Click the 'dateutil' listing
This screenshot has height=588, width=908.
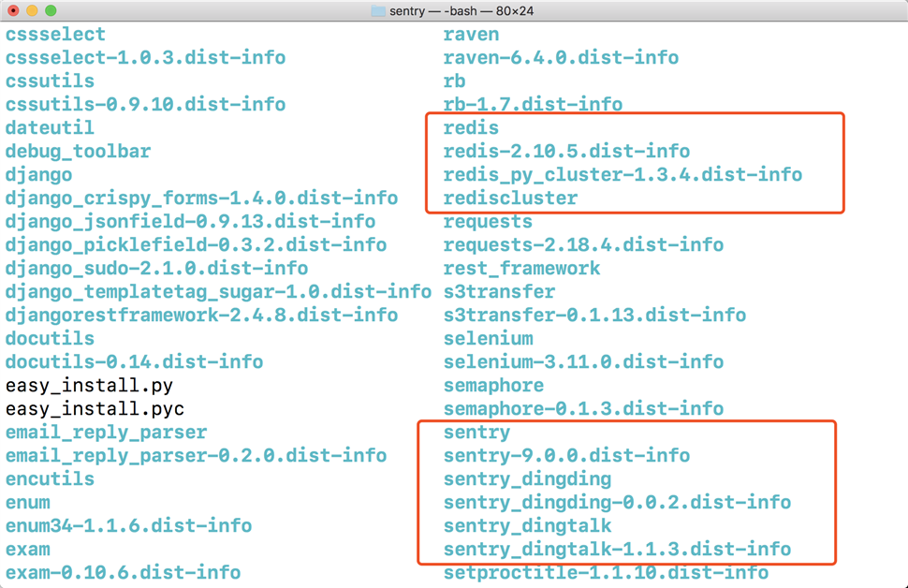point(50,127)
